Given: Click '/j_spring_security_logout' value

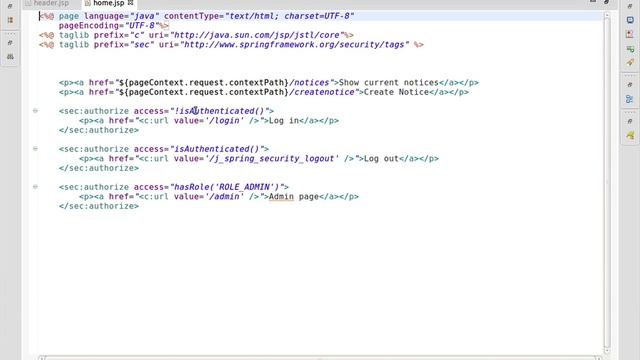Looking at the screenshot, I should [x=271, y=158].
